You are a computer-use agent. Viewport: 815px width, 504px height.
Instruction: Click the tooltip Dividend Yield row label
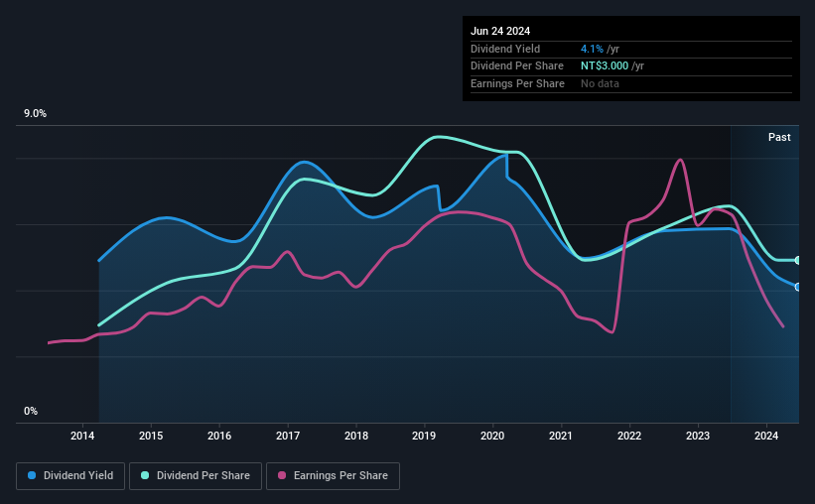tap(505, 49)
